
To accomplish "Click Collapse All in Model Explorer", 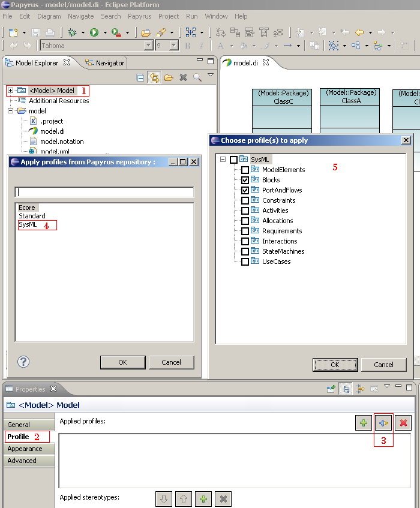I will pos(140,78).
